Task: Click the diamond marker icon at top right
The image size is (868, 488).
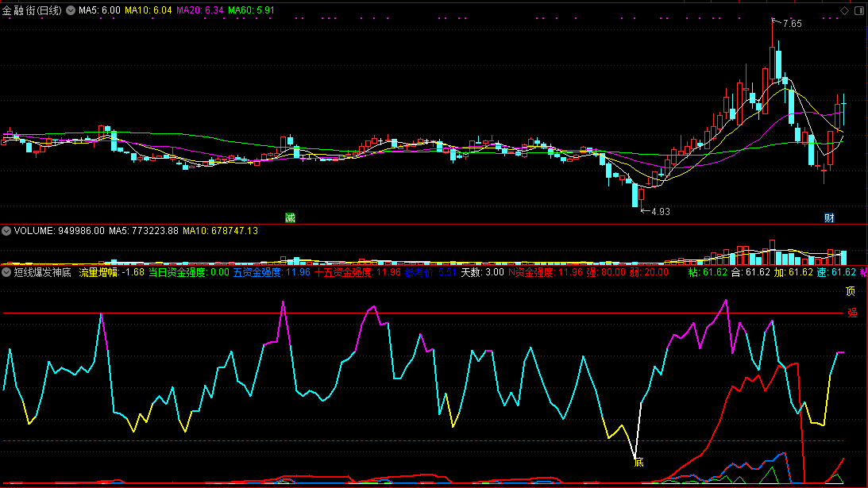Action: pyautogui.click(x=844, y=10)
